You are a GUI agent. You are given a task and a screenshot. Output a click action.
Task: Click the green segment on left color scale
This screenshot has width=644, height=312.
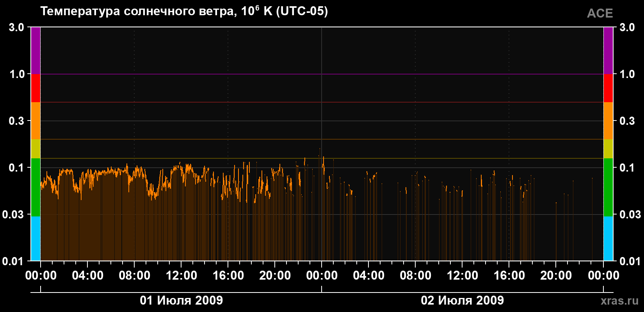click(x=36, y=187)
